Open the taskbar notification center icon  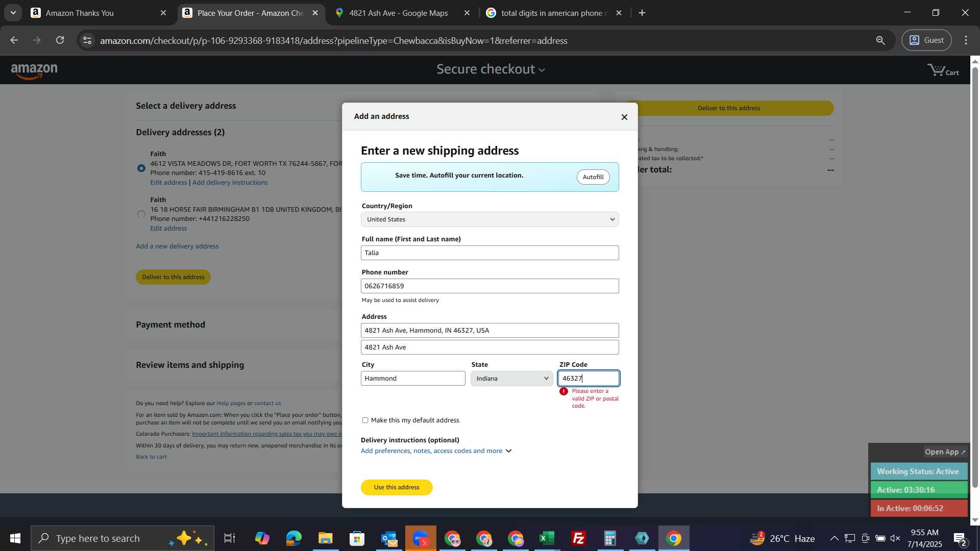click(x=960, y=538)
